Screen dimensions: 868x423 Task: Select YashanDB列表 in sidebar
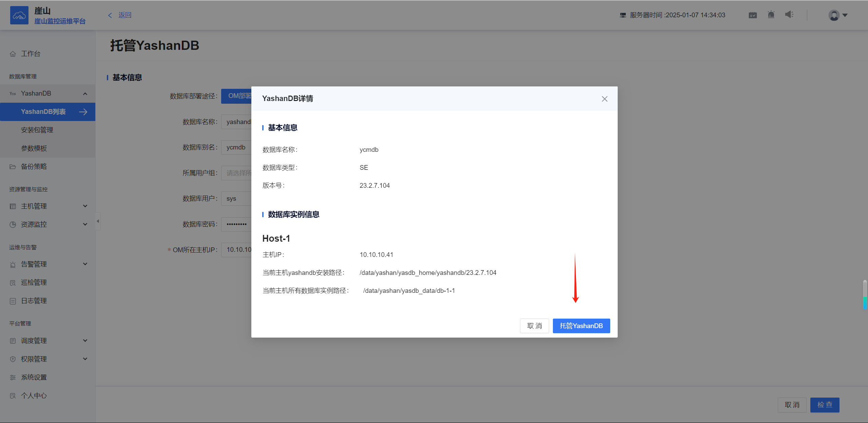tap(47, 112)
